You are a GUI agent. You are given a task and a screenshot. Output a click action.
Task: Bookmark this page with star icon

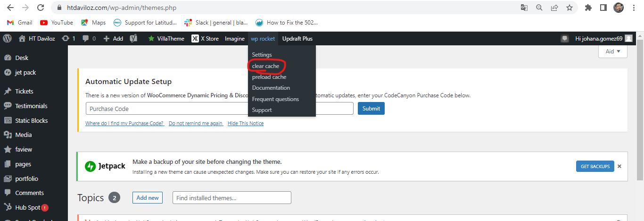[570, 8]
